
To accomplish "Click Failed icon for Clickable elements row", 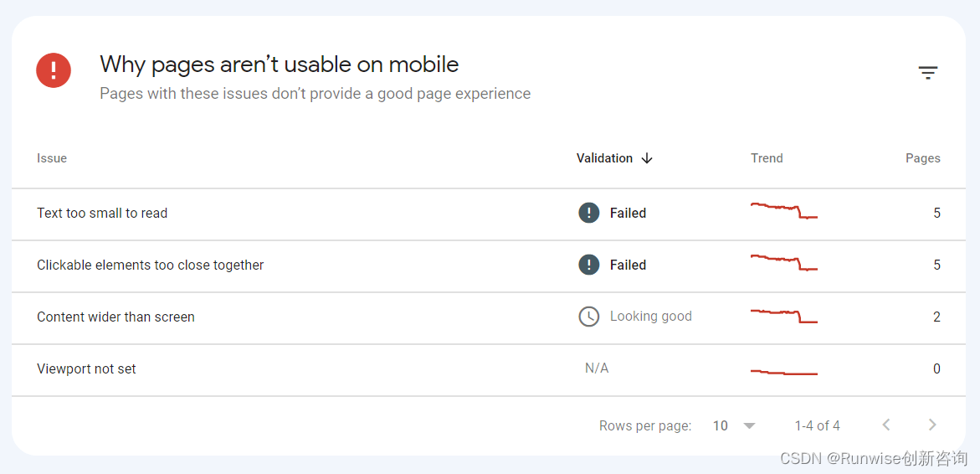I will [589, 265].
